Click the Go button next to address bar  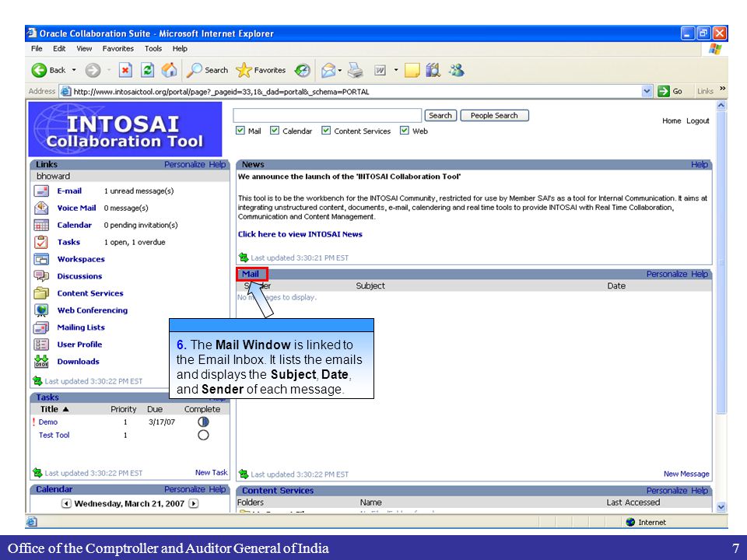(x=670, y=92)
